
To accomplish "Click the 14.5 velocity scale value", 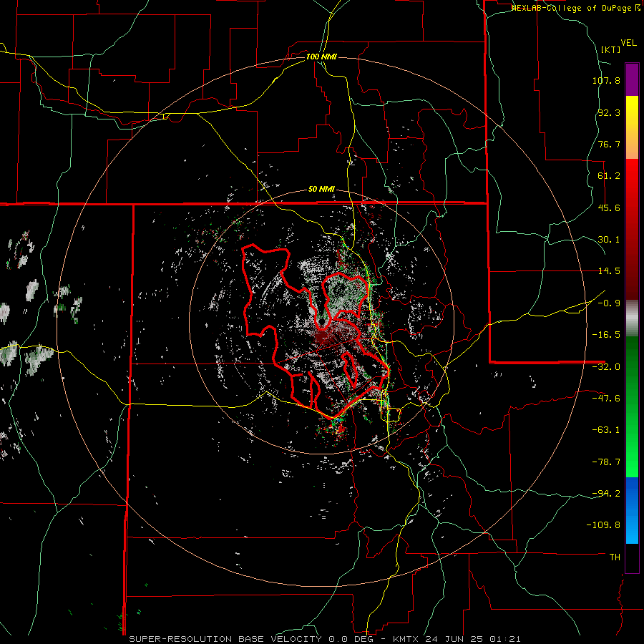I will 609,271.
